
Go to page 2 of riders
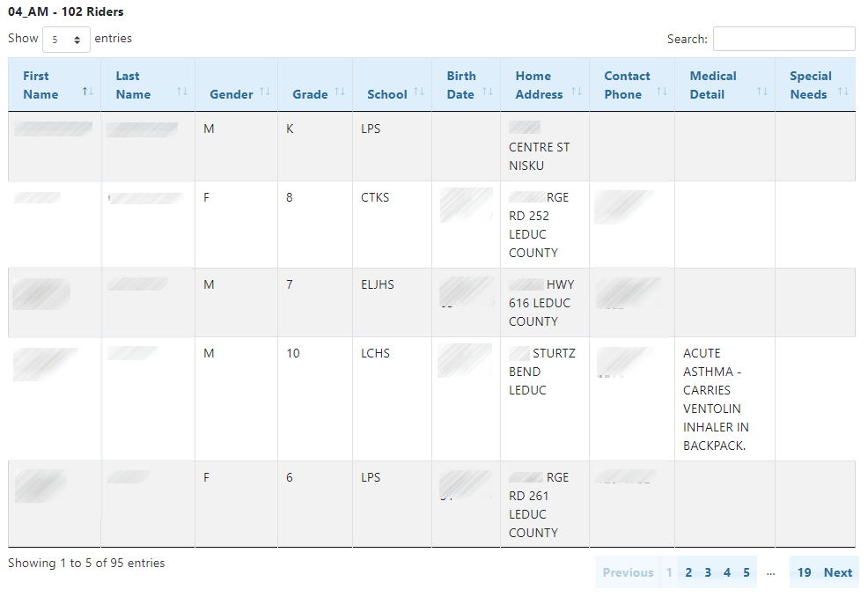tap(688, 572)
